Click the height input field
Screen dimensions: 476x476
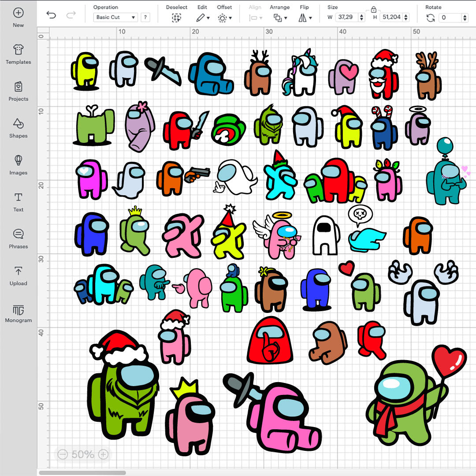pos(391,17)
